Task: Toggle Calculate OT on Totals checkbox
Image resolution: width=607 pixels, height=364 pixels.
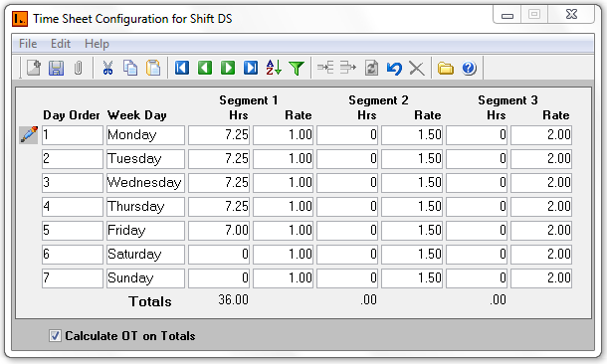Action: click(55, 335)
